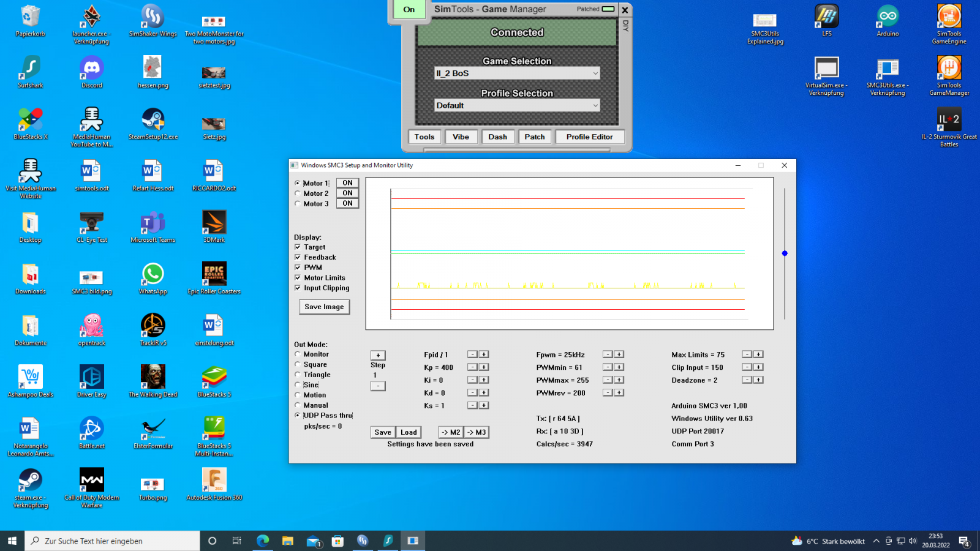Open the Tools tab in Game Manager
The width and height of the screenshot is (980, 551).
(424, 137)
